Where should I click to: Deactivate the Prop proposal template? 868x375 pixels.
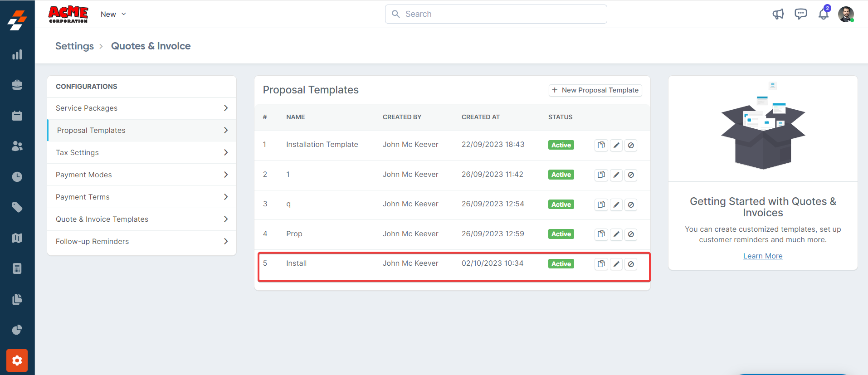(x=631, y=234)
